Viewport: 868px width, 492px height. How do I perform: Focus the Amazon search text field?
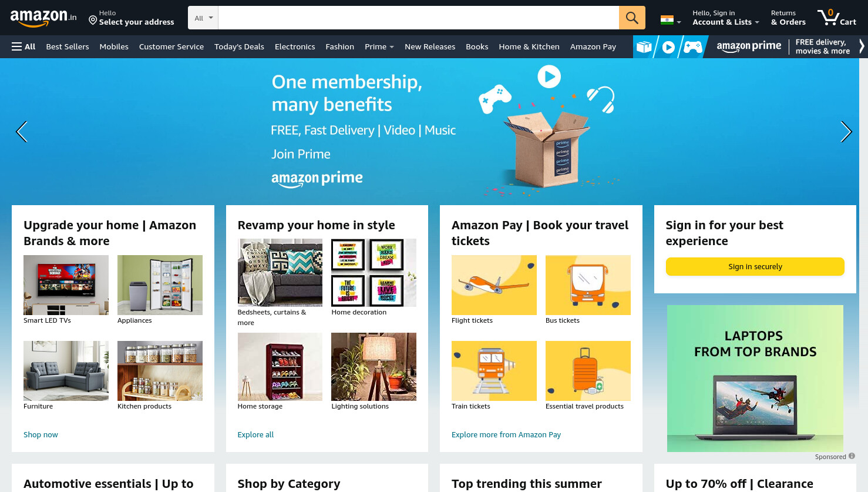418,18
